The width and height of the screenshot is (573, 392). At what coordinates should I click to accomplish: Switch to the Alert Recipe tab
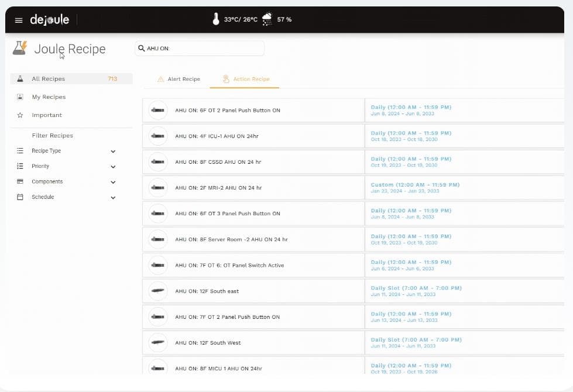point(177,78)
